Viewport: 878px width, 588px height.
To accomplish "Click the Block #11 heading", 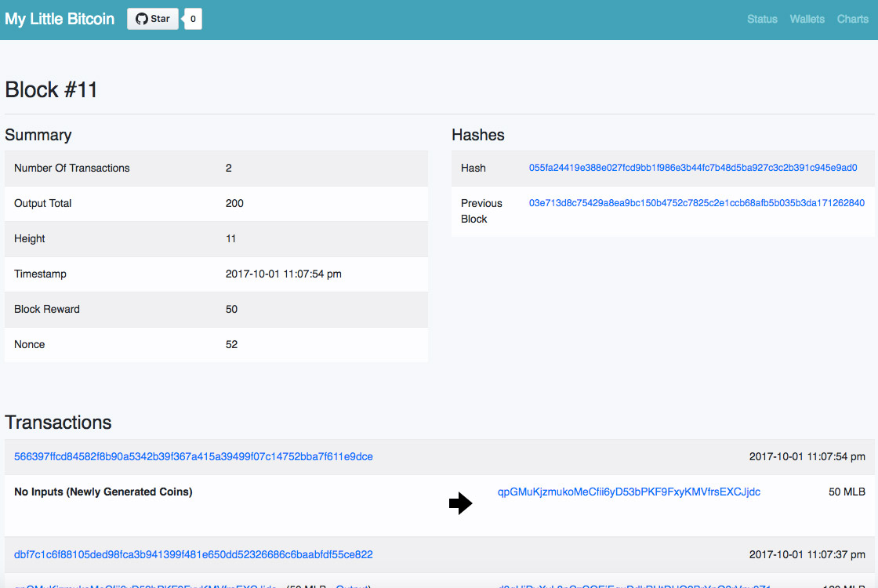I will tap(52, 90).
